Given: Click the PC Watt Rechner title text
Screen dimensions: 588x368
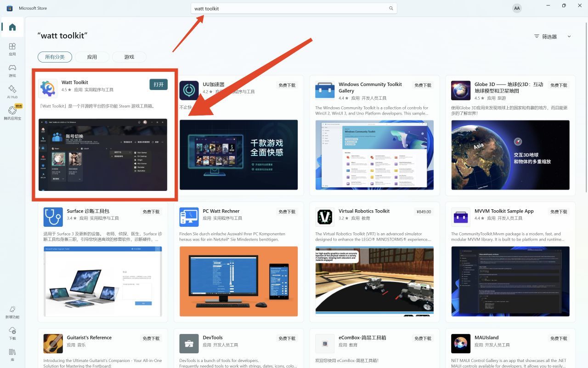Looking at the screenshot, I should tap(221, 211).
